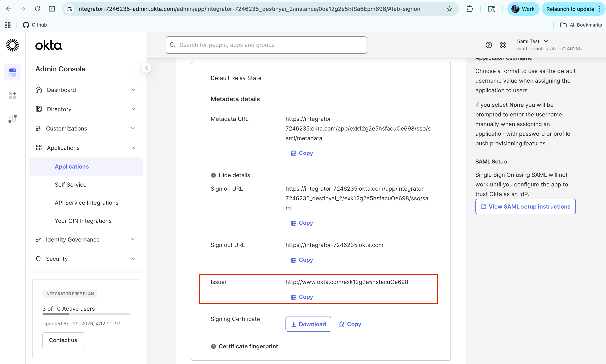
Task: Open the tab search icon in the toolbar
Action: point(491,9)
